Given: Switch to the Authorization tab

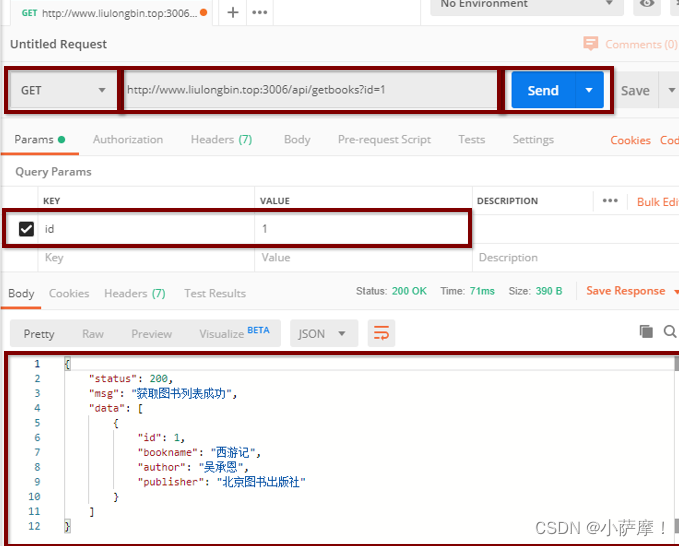Looking at the screenshot, I should click(128, 139).
